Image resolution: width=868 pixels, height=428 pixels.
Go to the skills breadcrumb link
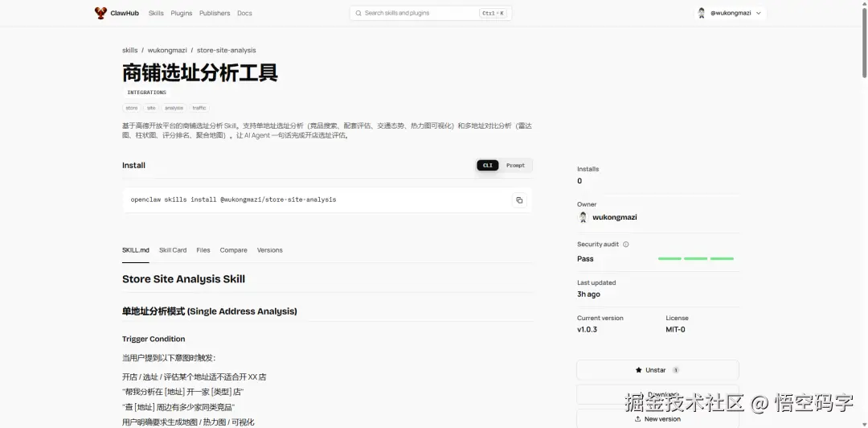tap(130, 50)
